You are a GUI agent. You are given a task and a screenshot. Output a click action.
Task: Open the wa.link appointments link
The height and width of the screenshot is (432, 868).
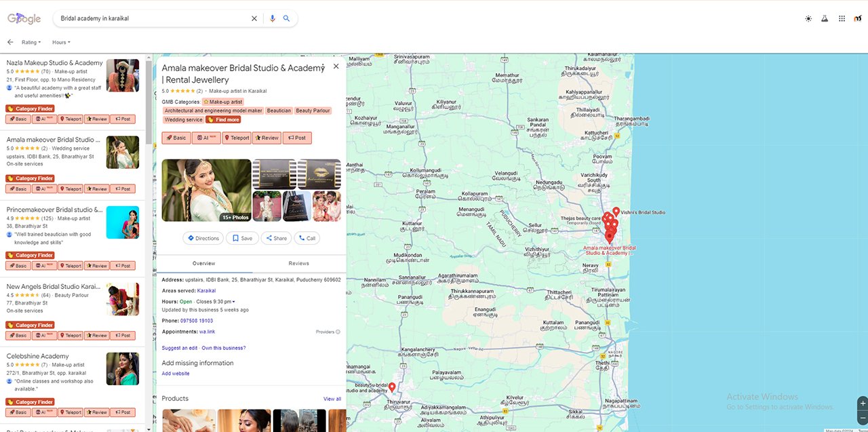click(x=207, y=332)
